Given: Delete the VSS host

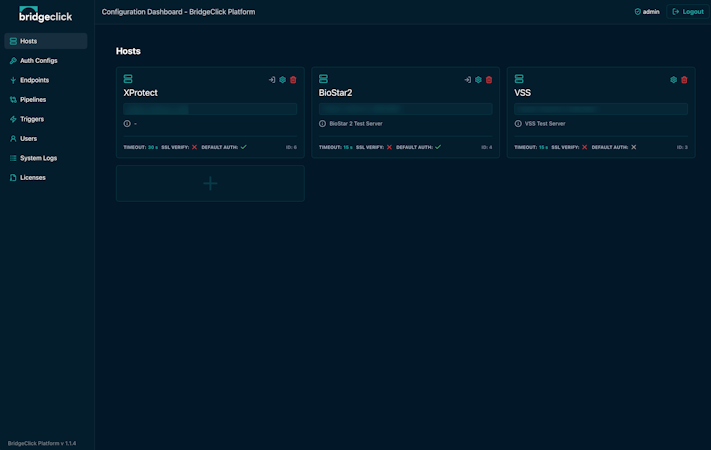Looking at the screenshot, I should click(x=684, y=80).
